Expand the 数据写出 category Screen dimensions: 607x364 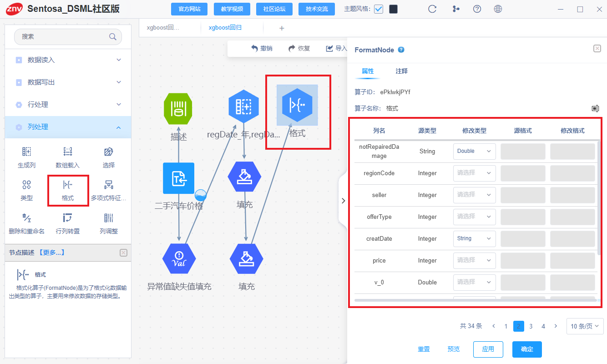click(x=68, y=82)
